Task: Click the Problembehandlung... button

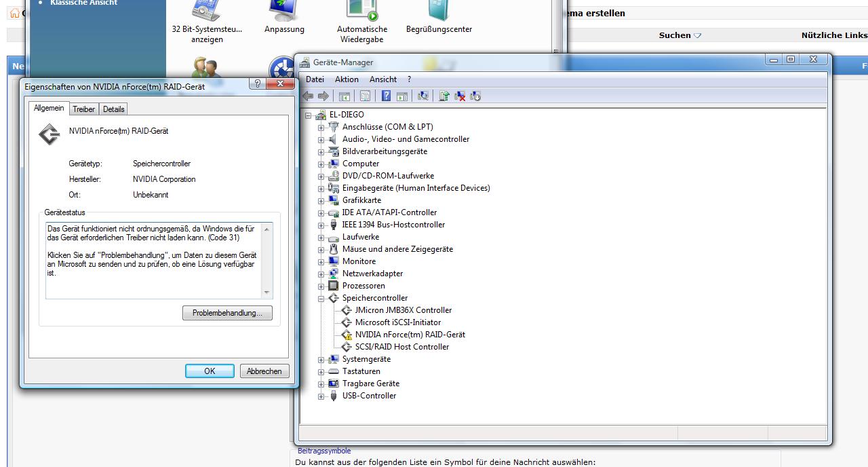Action: click(227, 313)
